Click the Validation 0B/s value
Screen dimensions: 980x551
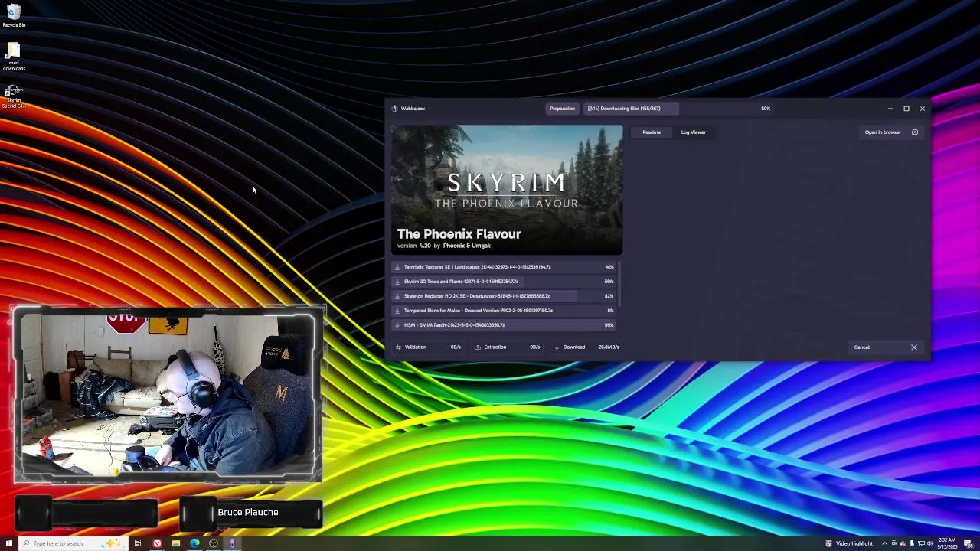456,347
